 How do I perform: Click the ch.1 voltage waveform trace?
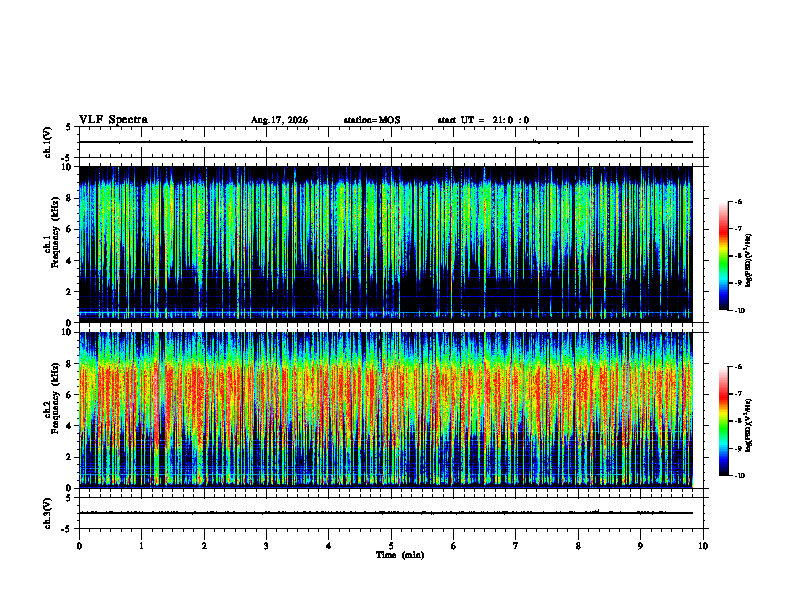click(x=386, y=142)
